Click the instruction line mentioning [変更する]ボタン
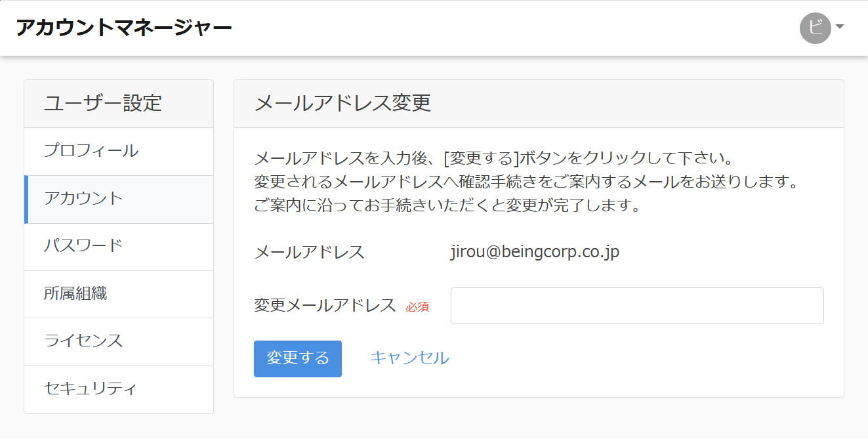The image size is (868, 439). pos(492,159)
